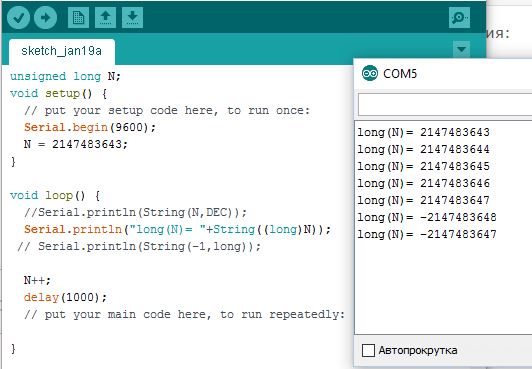
Task: Focus the COM5 serial input field
Action: click(445, 104)
